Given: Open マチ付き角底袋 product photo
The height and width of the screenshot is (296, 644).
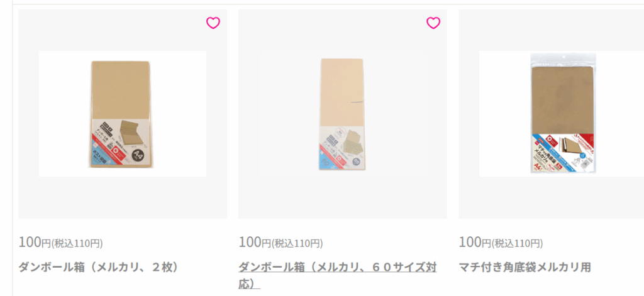Looking at the screenshot, I should (562, 114).
